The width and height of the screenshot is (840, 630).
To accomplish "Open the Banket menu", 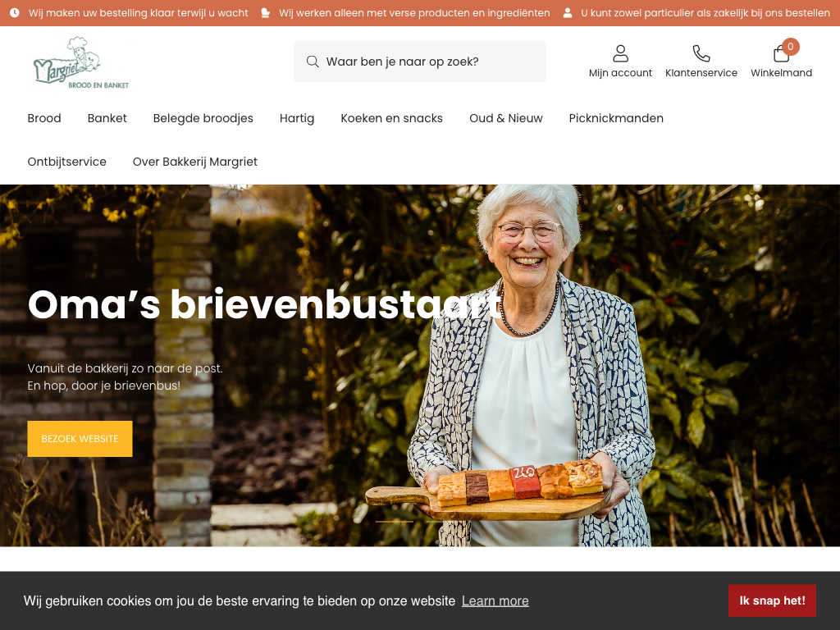I will pyautogui.click(x=107, y=118).
